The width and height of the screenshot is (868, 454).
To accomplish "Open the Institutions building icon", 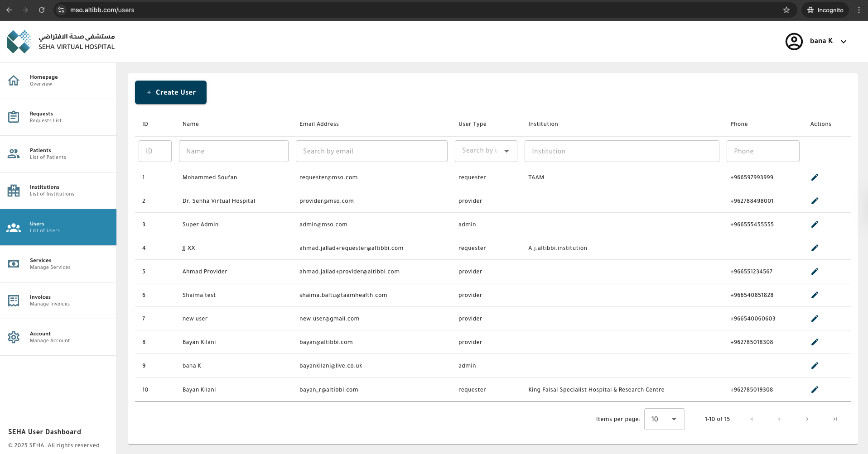I will click(14, 190).
